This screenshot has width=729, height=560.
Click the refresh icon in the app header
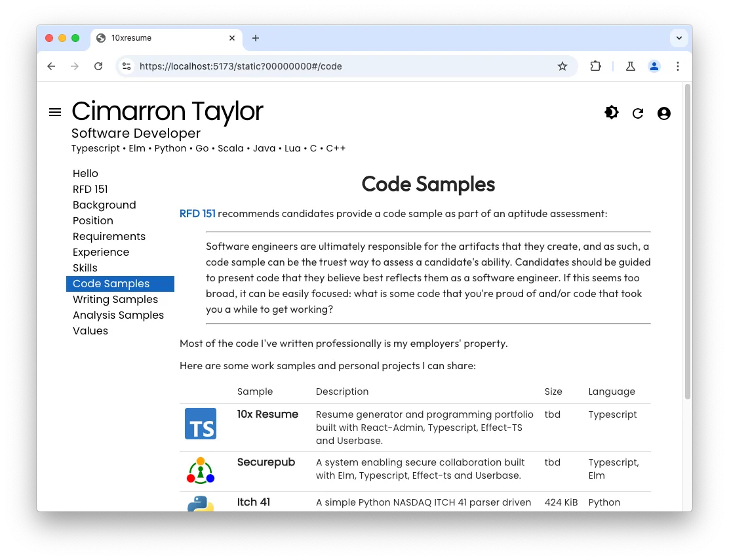coord(637,113)
